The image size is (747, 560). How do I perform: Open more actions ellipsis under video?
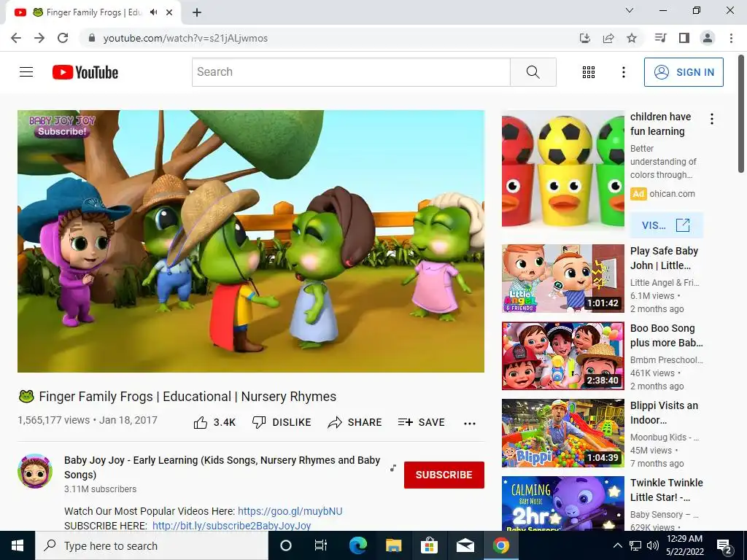(x=470, y=424)
